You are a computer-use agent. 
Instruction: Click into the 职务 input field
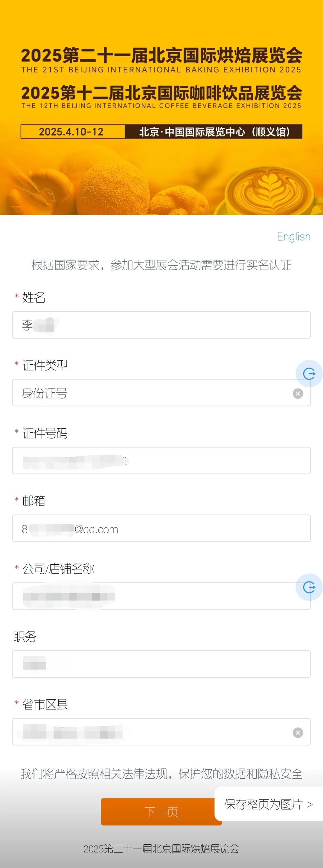pyautogui.click(x=161, y=664)
